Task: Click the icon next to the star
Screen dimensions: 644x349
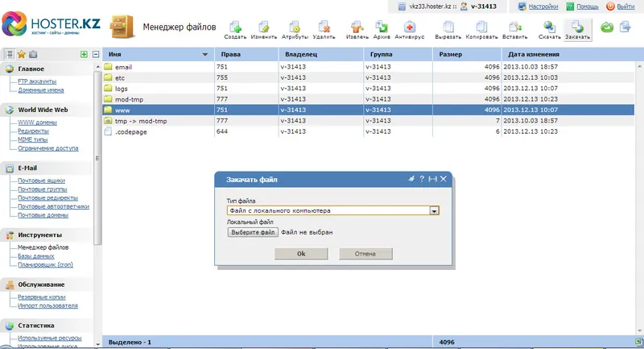Action: [33, 54]
